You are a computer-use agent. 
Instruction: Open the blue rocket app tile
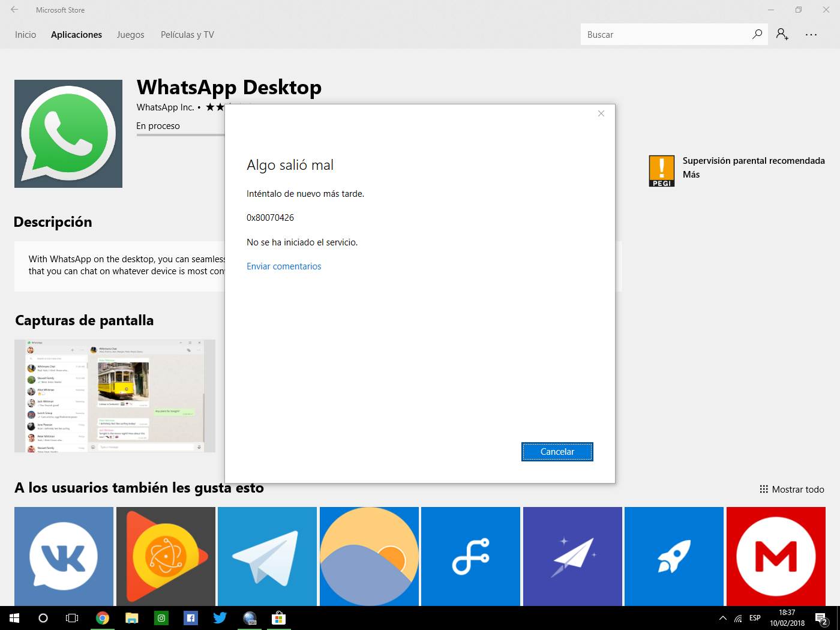[674, 557]
